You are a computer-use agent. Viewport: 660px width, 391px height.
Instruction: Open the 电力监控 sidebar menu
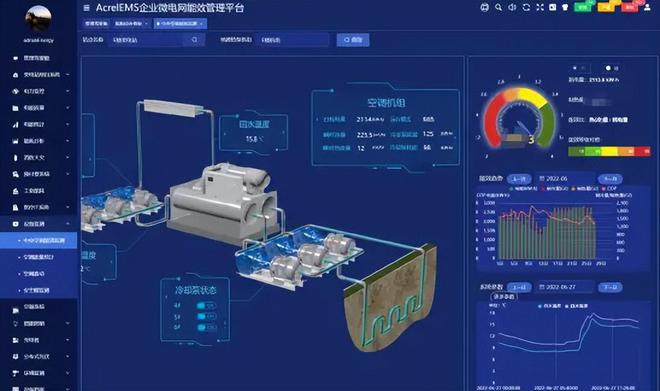coord(39,91)
